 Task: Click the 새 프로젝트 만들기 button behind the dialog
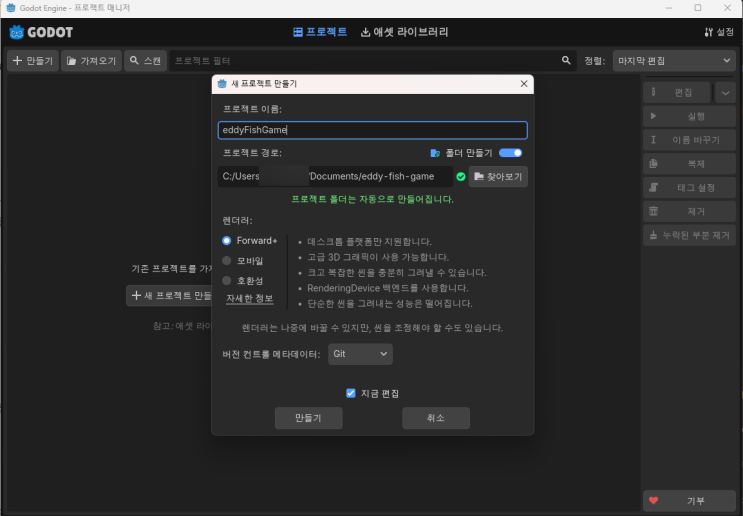tap(169, 296)
